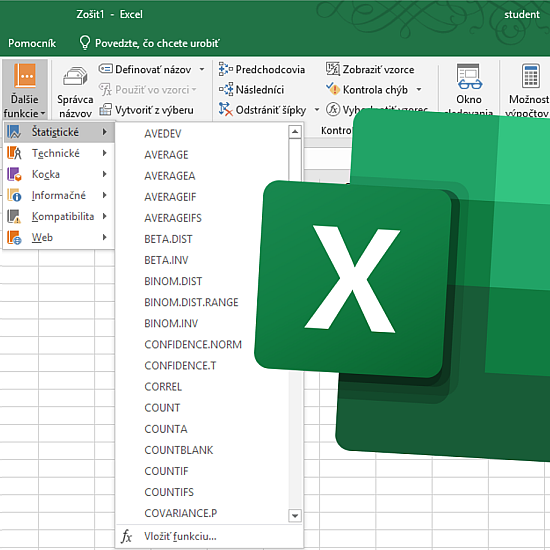Image resolution: width=550 pixels, height=550 pixels.
Task: Select Štatistické in the functions menu
Action: click(x=59, y=132)
